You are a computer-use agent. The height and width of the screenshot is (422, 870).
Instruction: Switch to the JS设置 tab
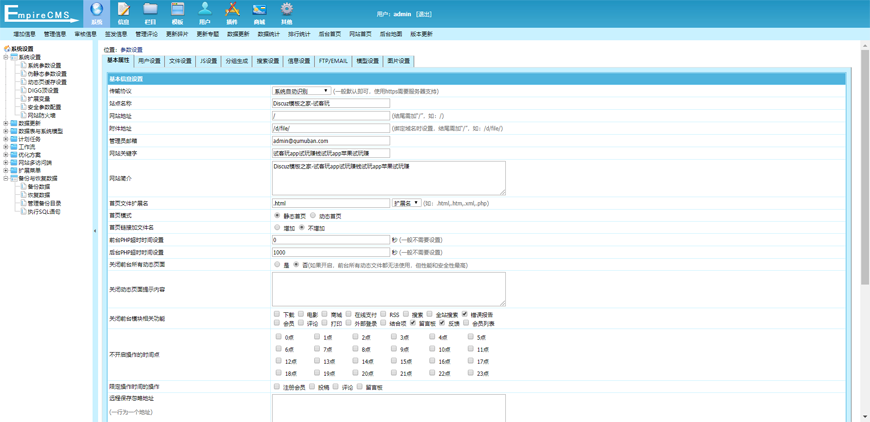click(209, 61)
